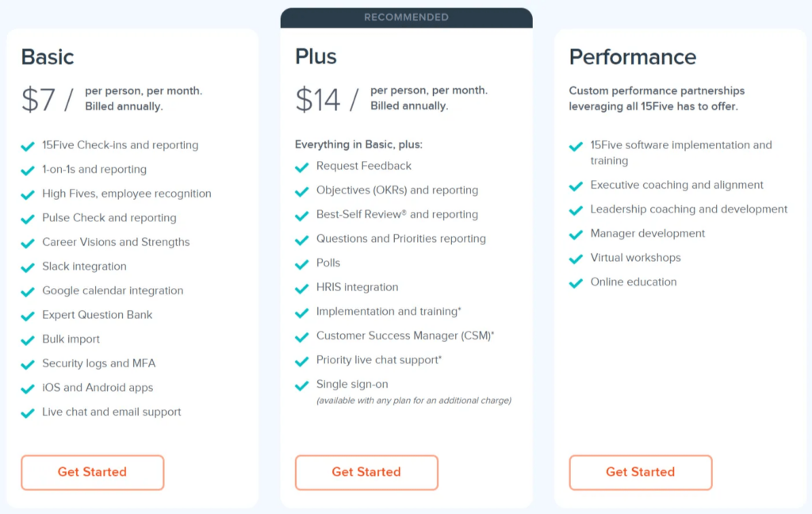Click the checkmark next to Online education
Screen dimensions: 812x514
pyautogui.click(x=576, y=283)
